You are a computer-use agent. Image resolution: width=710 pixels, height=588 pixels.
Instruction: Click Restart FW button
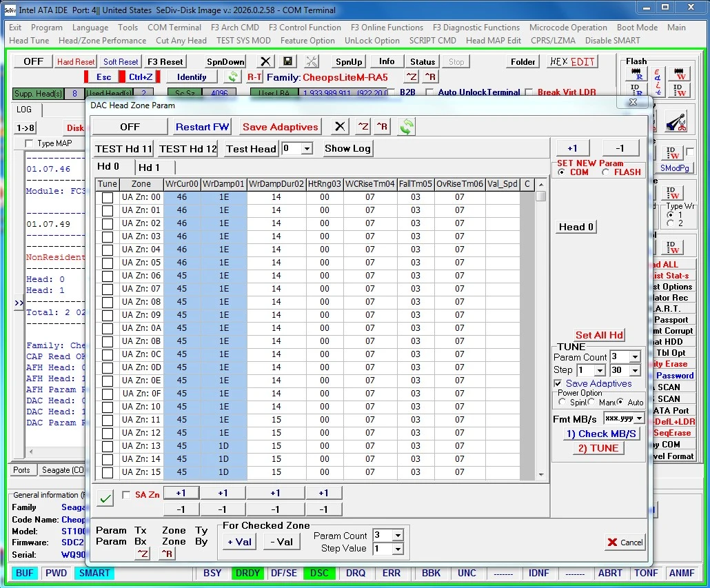pyautogui.click(x=202, y=127)
